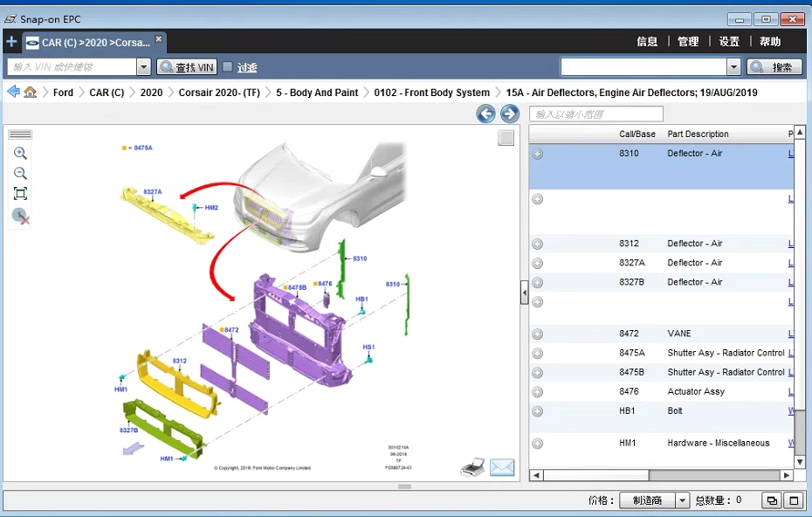Open the 管理 menu

[x=688, y=41]
